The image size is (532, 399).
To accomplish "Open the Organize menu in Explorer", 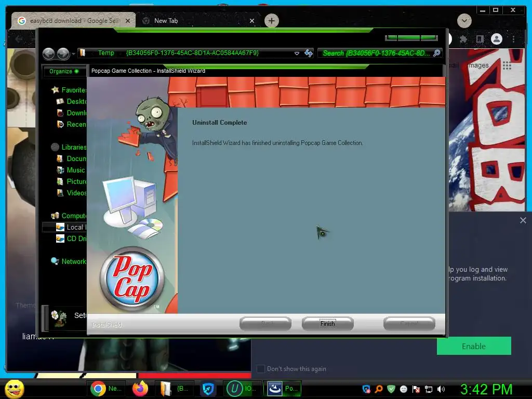I will (64, 71).
